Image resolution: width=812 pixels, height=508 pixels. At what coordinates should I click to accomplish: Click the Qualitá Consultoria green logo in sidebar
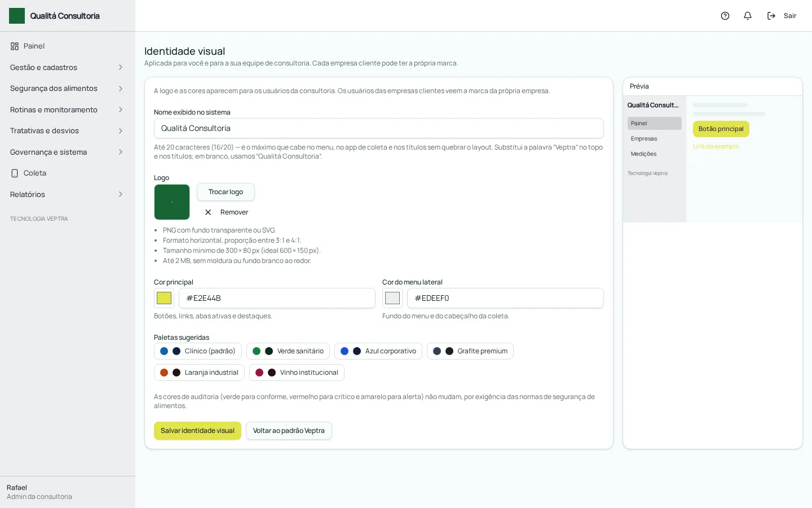[17, 16]
